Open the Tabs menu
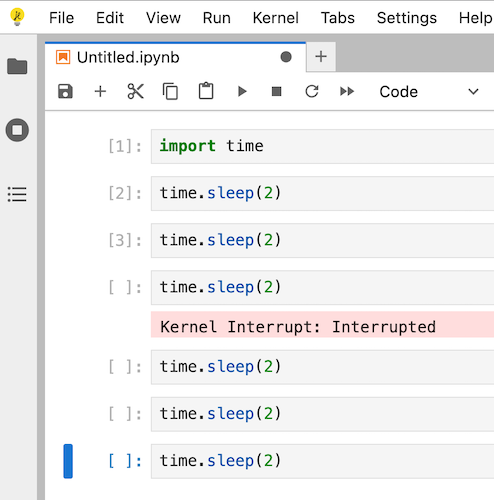 tap(338, 18)
